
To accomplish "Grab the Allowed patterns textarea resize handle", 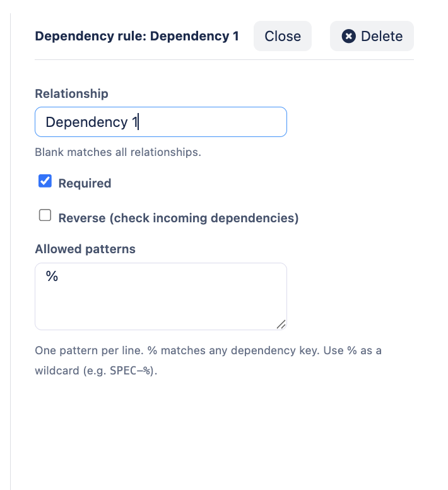I will tap(281, 324).
